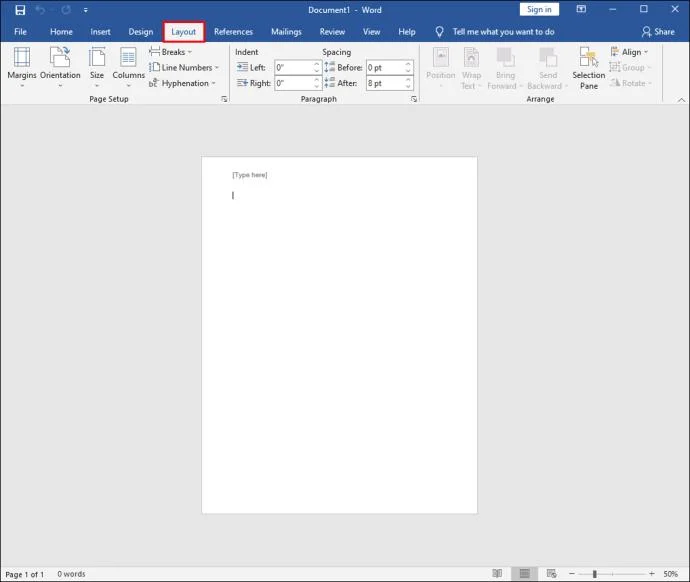This screenshot has width=690, height=582.
Task: Click the 0 words count
Action: (71, 574)
